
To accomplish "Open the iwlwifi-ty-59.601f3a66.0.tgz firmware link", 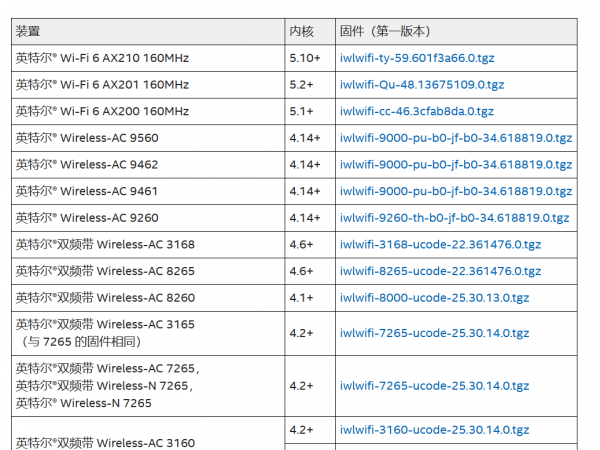I will click(x=417, y=59).
